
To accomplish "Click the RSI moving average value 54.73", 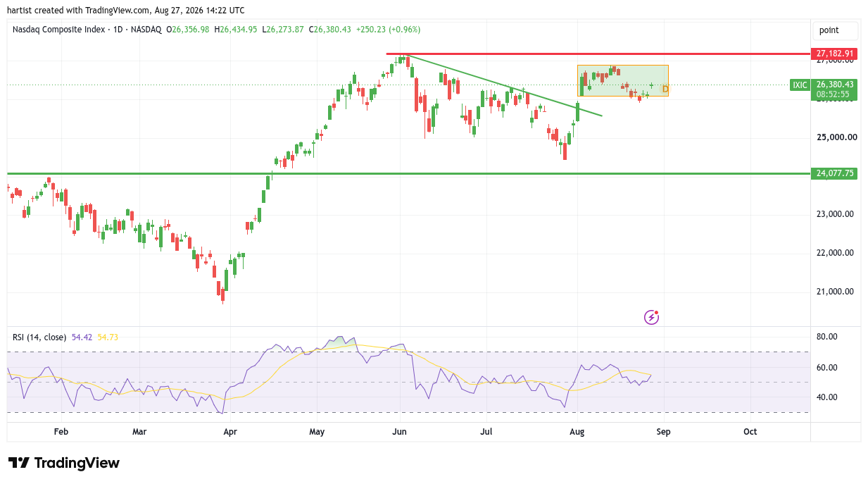I will click(108, 337).
